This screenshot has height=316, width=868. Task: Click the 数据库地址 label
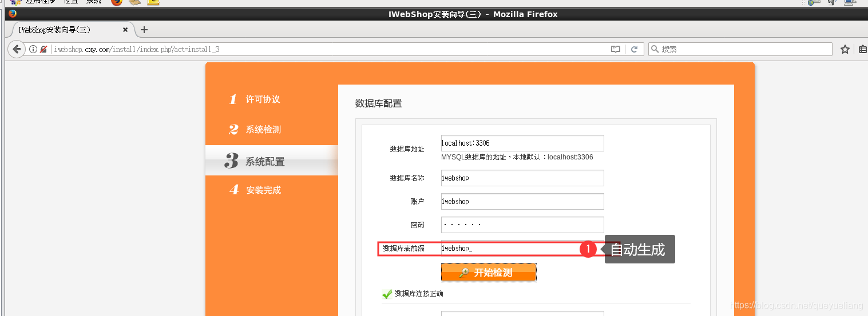(x=407, y=149)
